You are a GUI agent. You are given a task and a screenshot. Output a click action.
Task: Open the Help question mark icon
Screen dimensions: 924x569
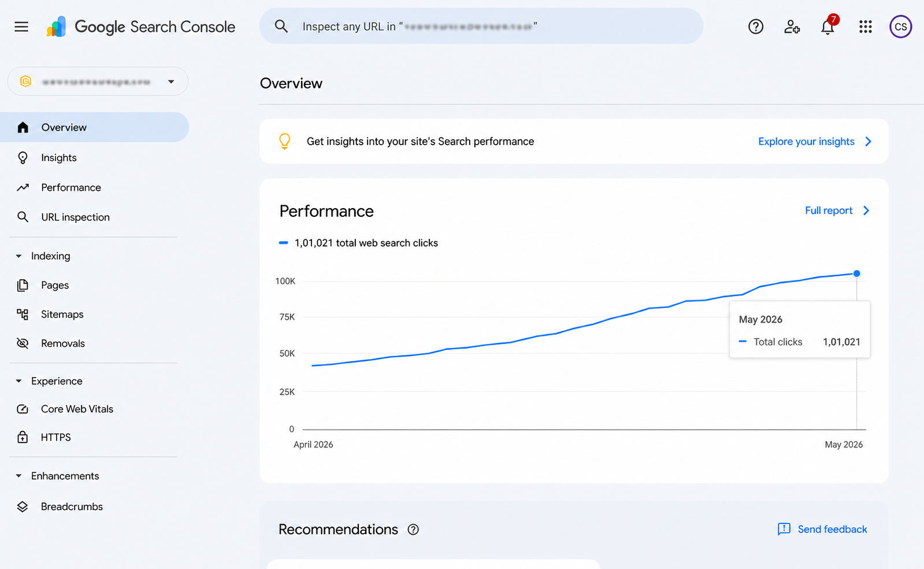pyautogui.click(x=756, y=27)
